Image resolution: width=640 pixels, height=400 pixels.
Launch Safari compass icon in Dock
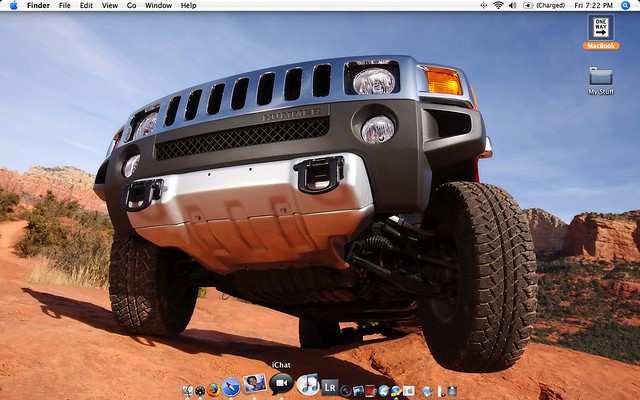point(231,387)
